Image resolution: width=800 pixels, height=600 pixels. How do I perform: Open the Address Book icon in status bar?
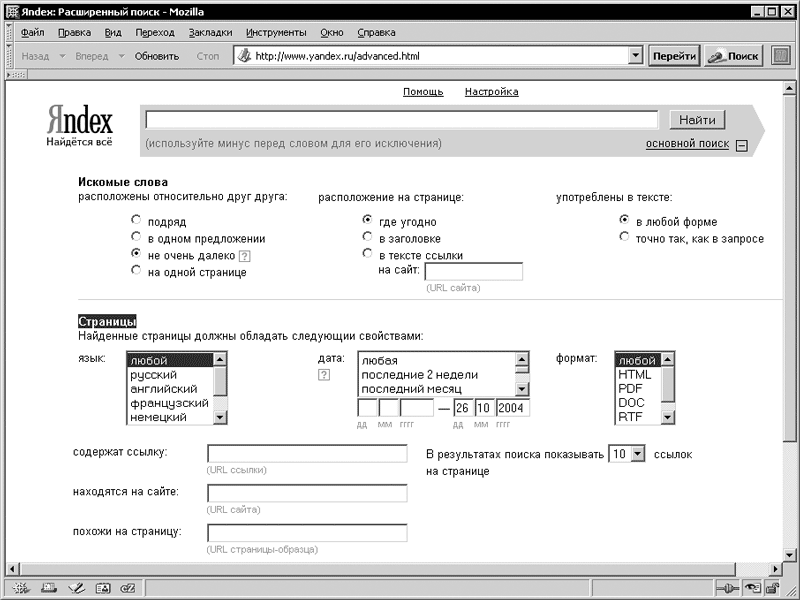(x=103, y=588)
